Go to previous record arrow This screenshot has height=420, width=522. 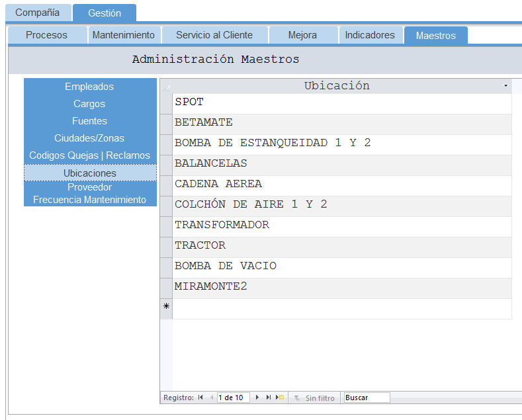tap(212, 398)
